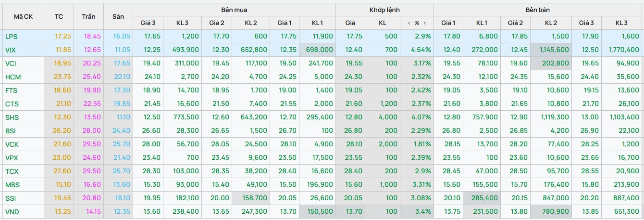The height and width of the screenshot is (220, 644).
Task: Click VIX buy volume 493,900
Action: coord(186,50)
